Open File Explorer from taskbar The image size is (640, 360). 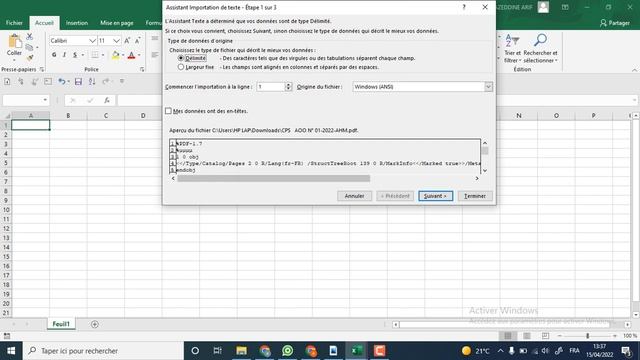coord(241,351)
